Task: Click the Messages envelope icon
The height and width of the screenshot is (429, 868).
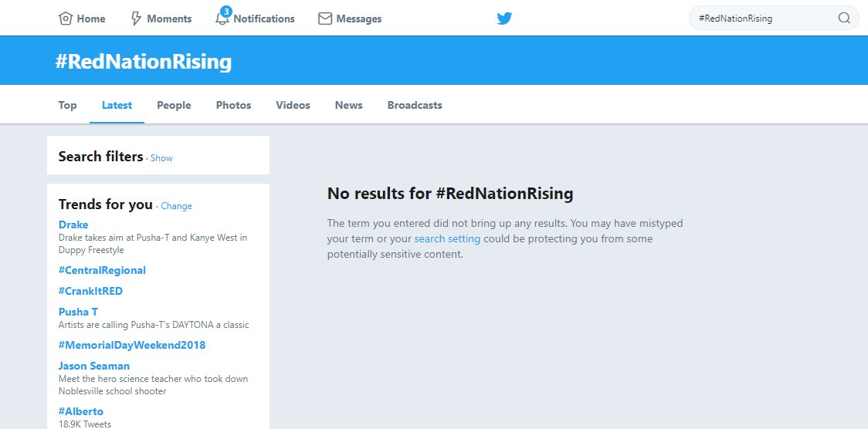Action: (x=325, y=19)
